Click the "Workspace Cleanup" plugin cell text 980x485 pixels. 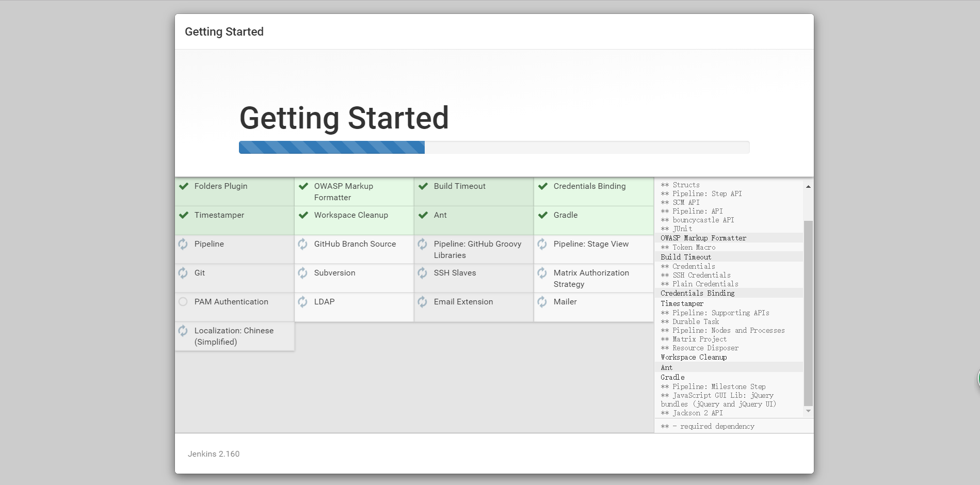pyautogui.click(x=351, y=215)
